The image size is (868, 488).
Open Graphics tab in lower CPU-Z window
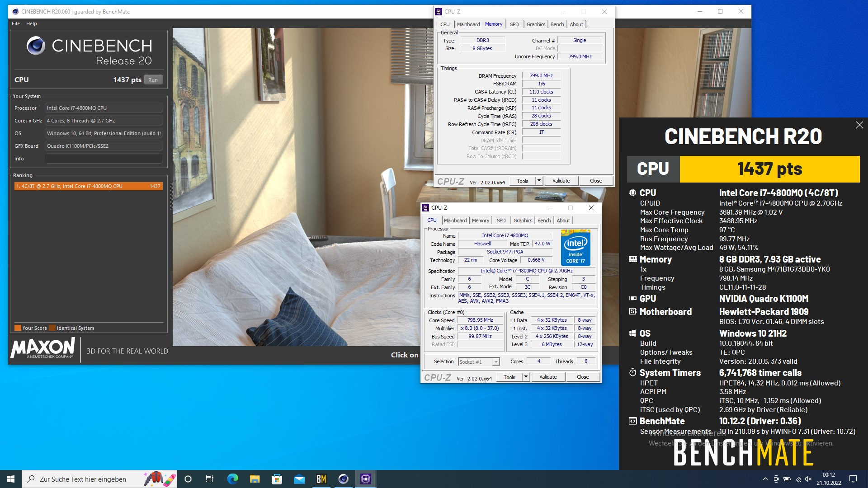point(523,221)
